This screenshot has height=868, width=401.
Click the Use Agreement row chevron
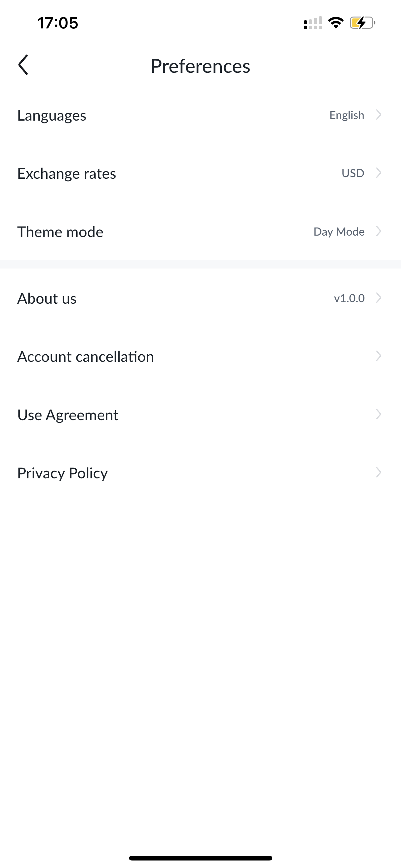click(x=379, y=414)
